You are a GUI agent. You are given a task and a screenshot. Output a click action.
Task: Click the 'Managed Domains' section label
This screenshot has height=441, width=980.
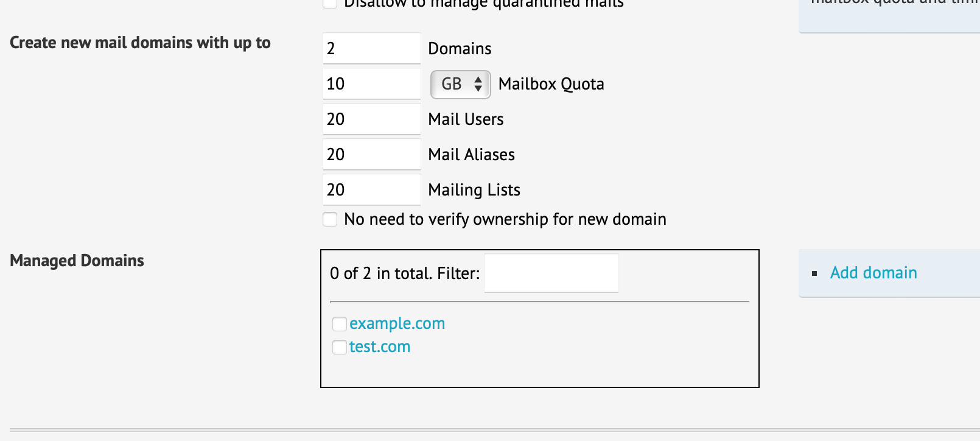(76, 260)
